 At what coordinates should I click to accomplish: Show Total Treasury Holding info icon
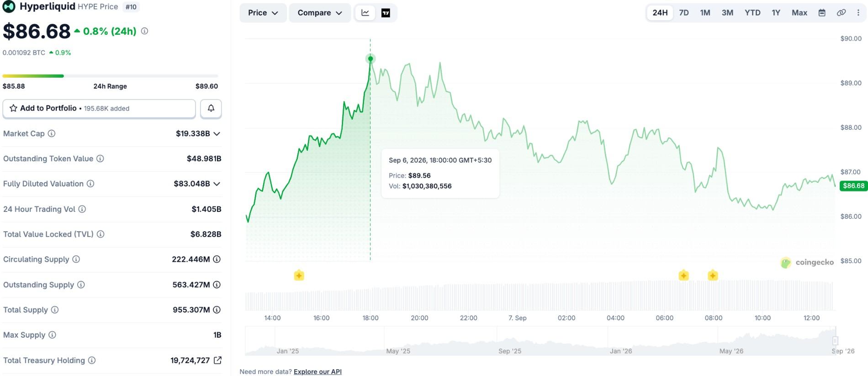[x=92, y=360]
